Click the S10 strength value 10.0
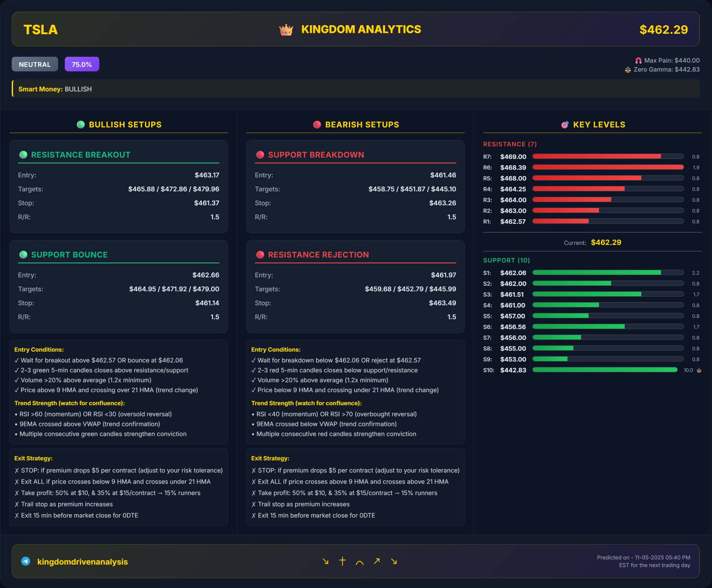Screen dimensions: 712x588 pos(689,370)
